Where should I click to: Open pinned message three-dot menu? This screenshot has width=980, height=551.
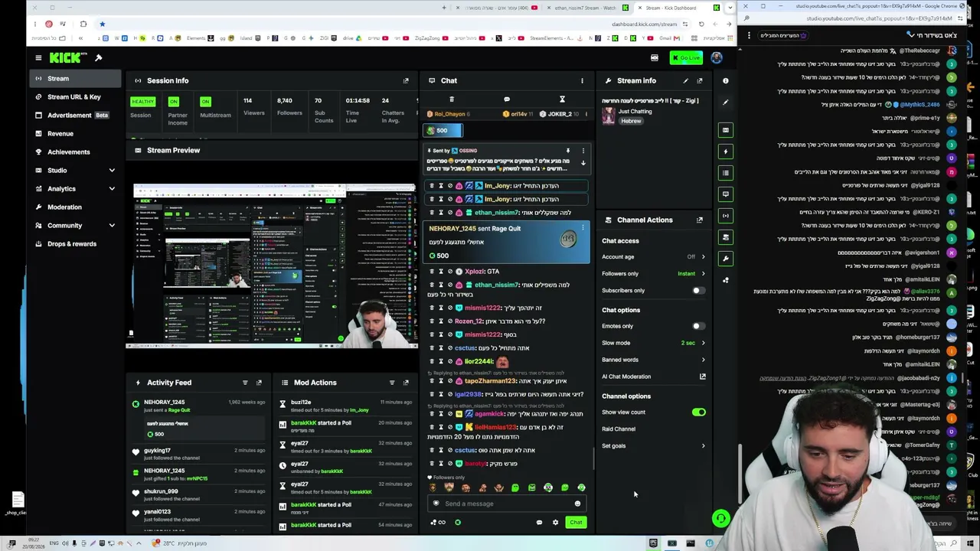(583, 151)
